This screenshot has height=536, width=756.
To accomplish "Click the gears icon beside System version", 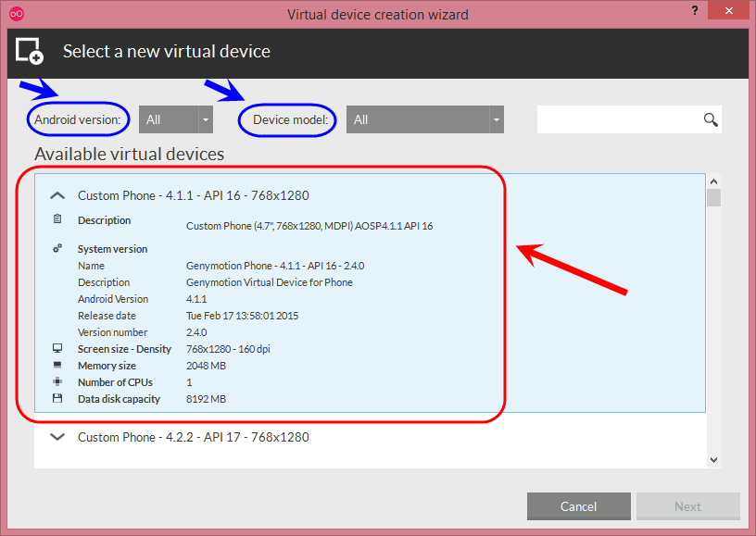I will click(57, 248).
